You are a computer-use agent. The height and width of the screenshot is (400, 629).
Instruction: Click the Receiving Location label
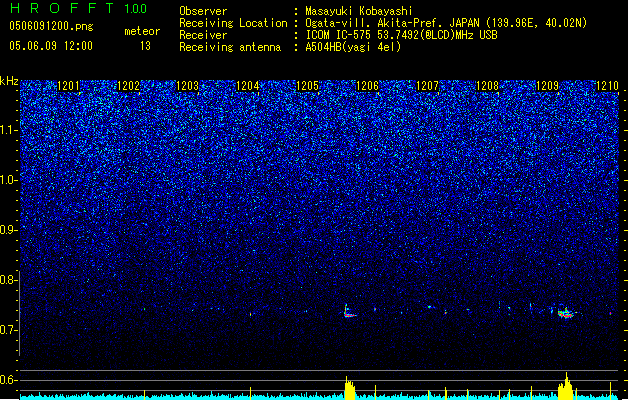tap(233, 23)
